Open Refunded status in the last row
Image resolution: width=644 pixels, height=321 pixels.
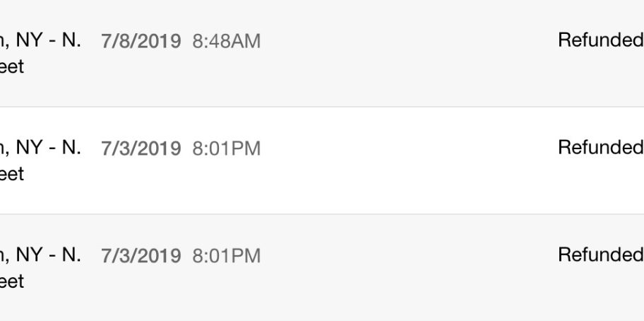(x=600, y=255)
